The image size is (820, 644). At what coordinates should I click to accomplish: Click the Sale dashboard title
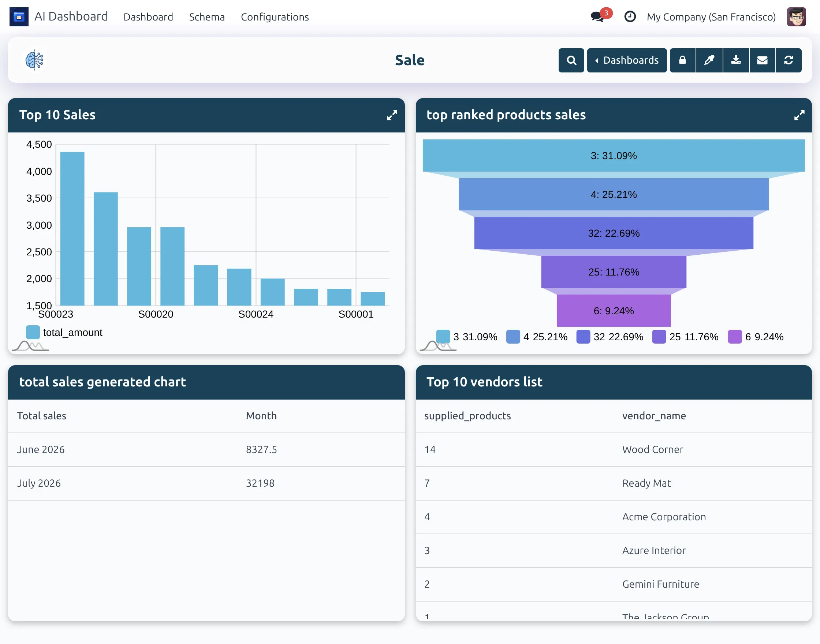[410, 60]
